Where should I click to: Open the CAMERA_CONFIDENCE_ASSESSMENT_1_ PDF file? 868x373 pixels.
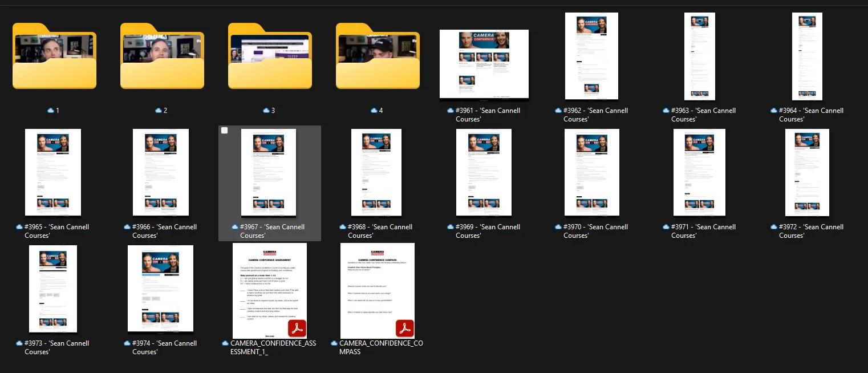[270, 291]
